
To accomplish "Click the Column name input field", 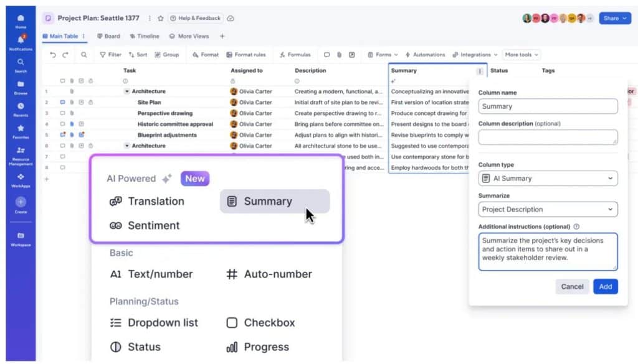I will tap(548, 106).
